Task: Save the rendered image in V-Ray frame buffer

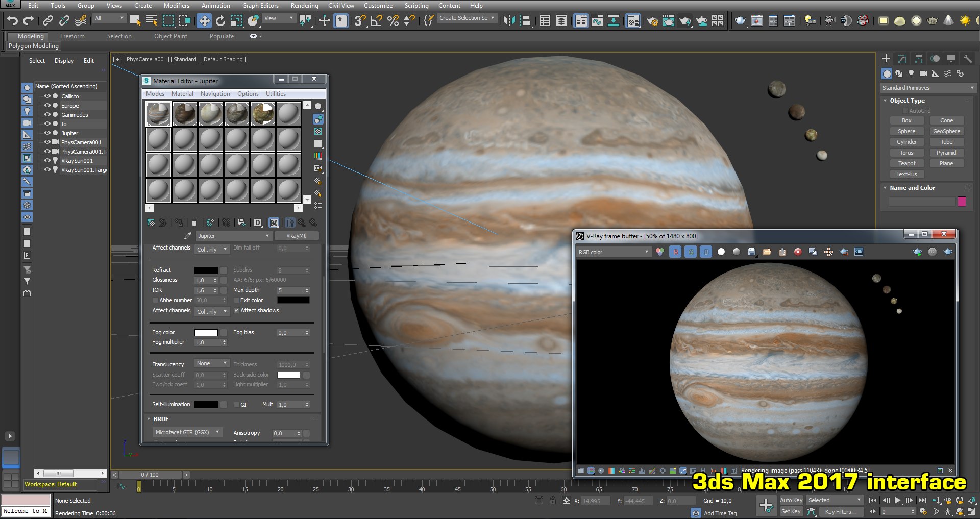Action: click(x=751, y=252)
